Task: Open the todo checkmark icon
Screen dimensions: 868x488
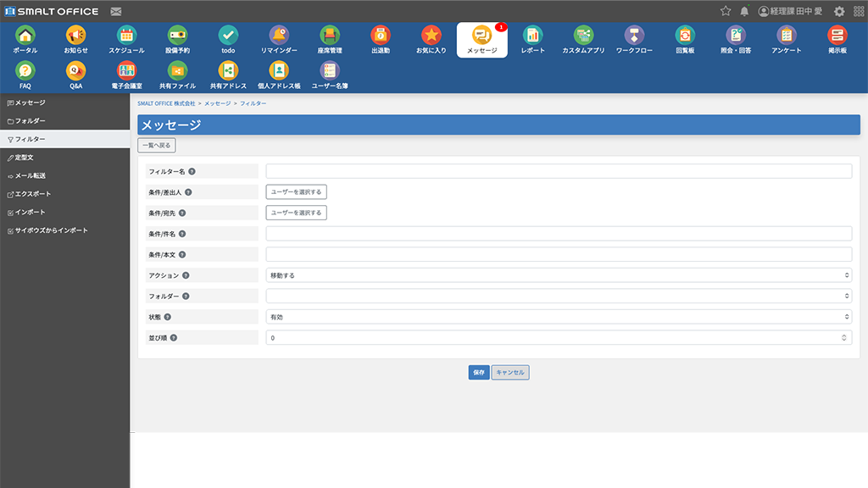Action: click(228, 36)
